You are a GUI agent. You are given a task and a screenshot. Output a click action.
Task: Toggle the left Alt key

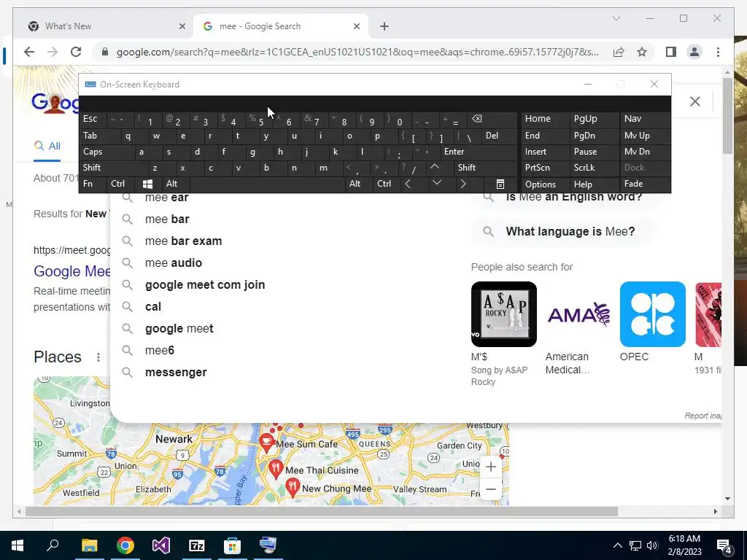pos(175,184)
